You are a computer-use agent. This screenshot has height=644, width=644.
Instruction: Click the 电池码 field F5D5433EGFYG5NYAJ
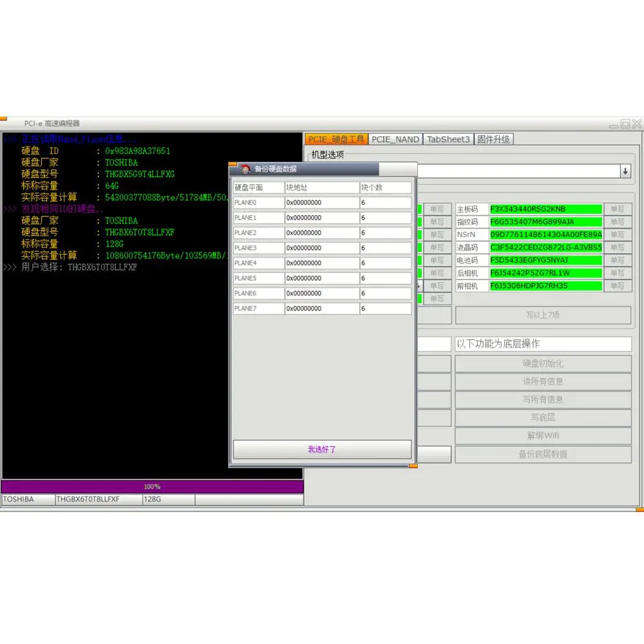click(546, 260)
